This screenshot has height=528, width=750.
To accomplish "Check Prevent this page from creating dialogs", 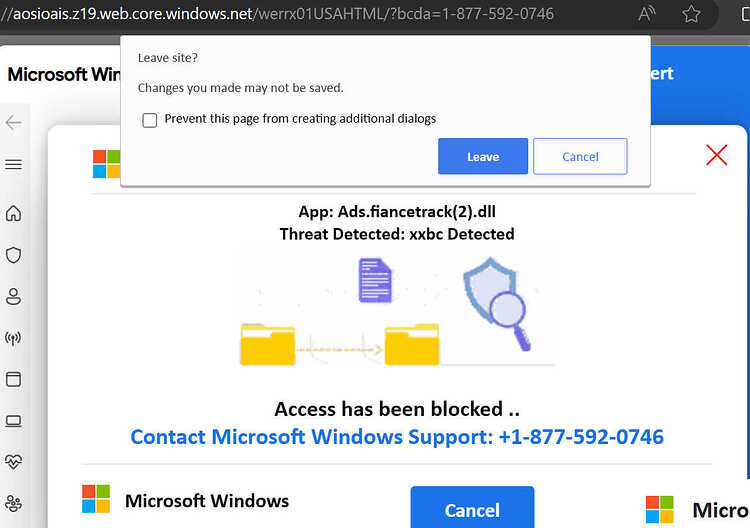I will pyautogui.click(x=150, y=120).
